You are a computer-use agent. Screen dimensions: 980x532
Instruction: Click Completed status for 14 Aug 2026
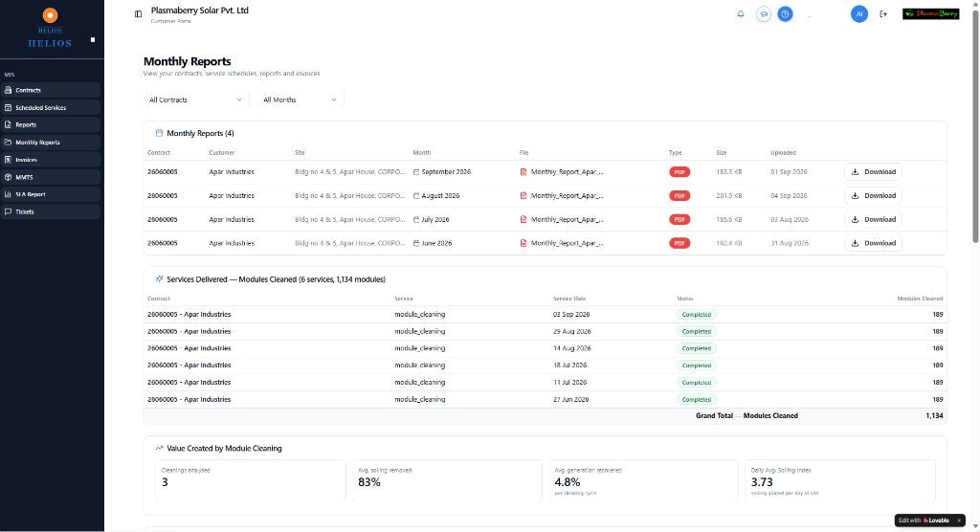(x=697, y=348)
